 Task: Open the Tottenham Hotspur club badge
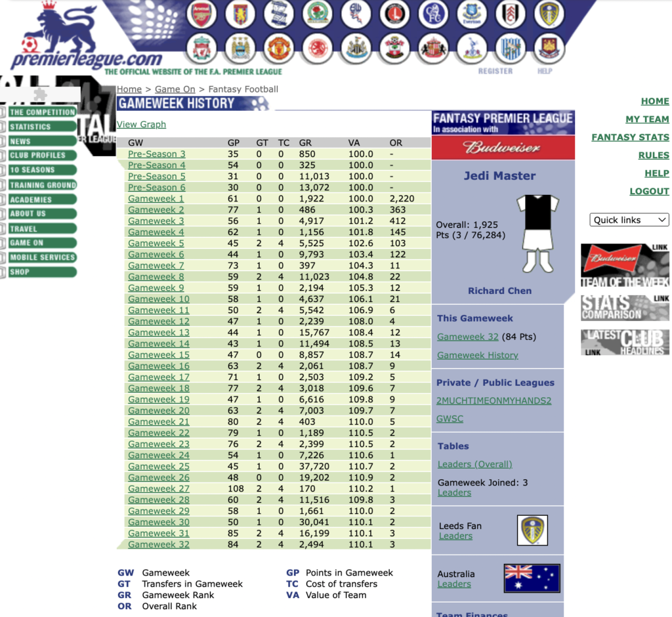[471, 48]
